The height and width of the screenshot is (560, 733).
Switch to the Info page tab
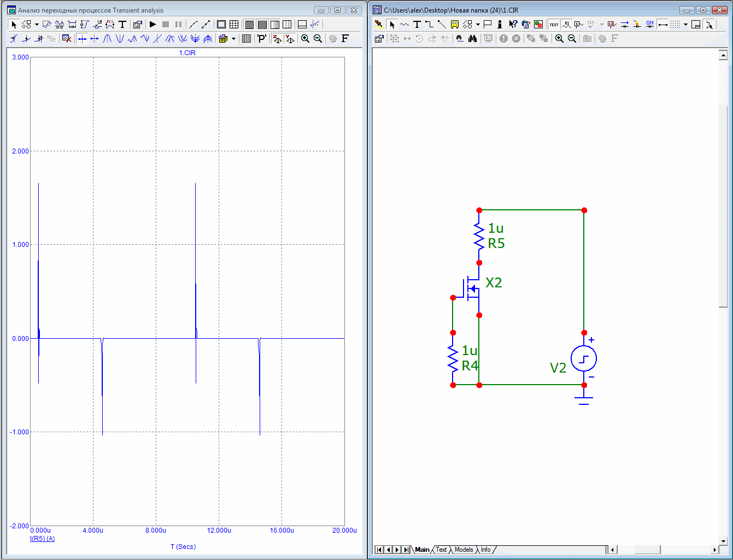485,550
